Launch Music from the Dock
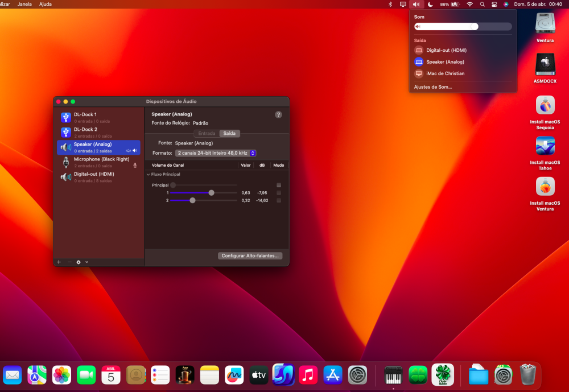 click(x=308, y=375)
